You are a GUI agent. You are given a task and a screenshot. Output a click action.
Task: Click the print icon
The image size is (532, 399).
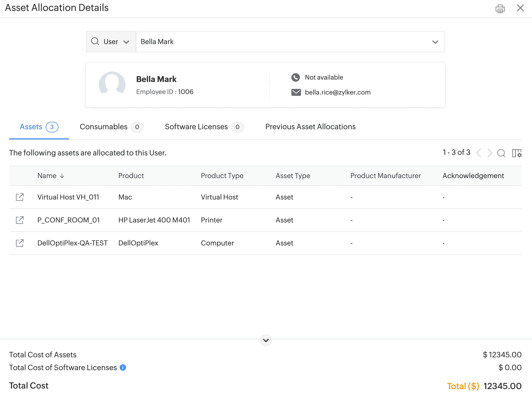coord(500,9)
